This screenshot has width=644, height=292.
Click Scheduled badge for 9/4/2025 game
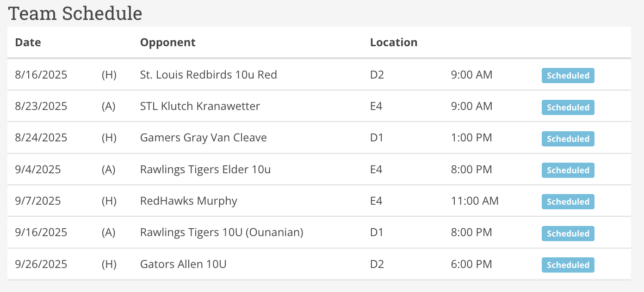[x=568, y=170]
